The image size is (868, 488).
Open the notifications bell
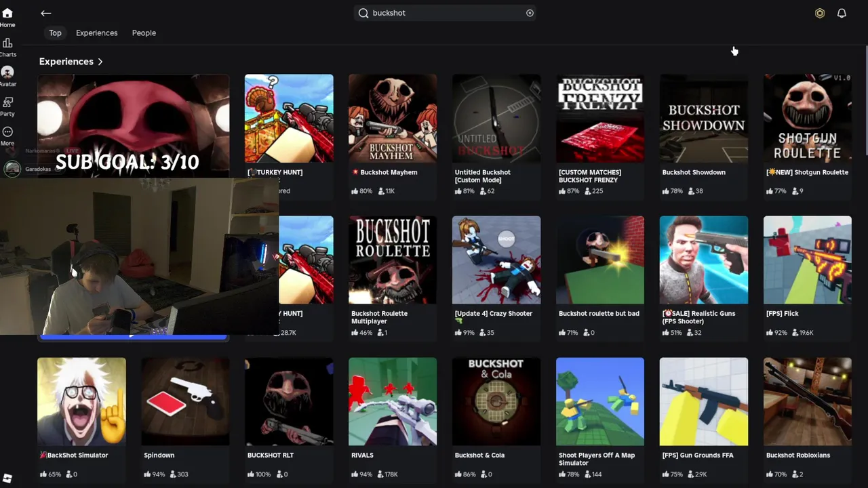tap(842, 13)
